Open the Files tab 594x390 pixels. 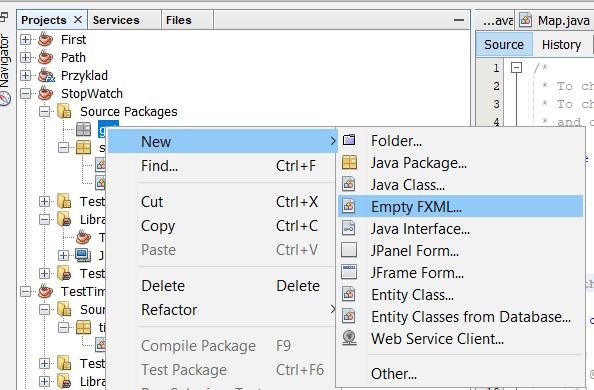click(178, 20)
